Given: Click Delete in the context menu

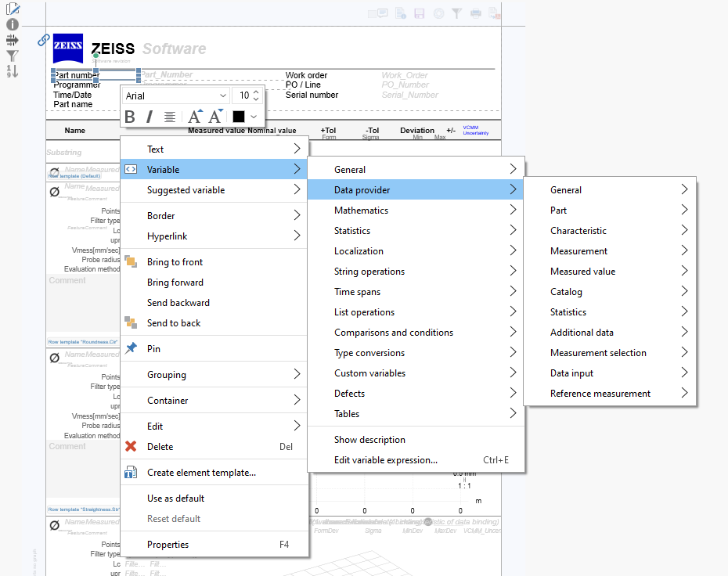Looking at the screenshot, I should [160, 447].
